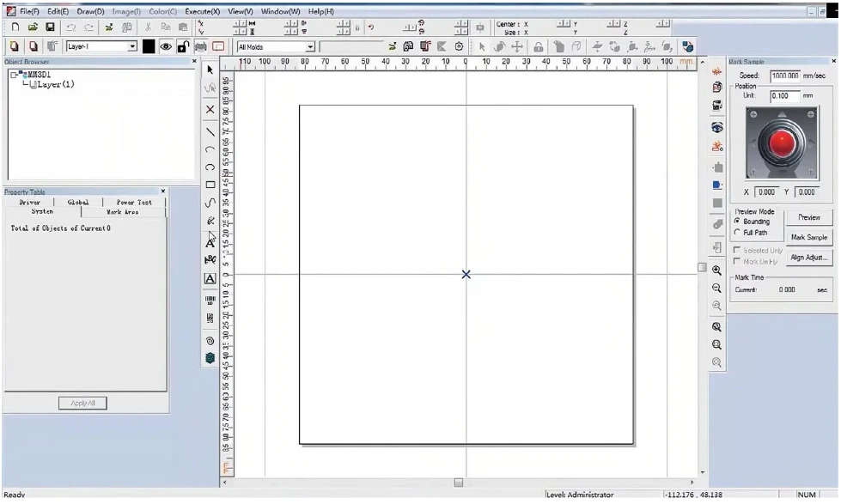Click the Zoom In magnifier
This screenshot has height=504, width=841.
tap(716, 270)
